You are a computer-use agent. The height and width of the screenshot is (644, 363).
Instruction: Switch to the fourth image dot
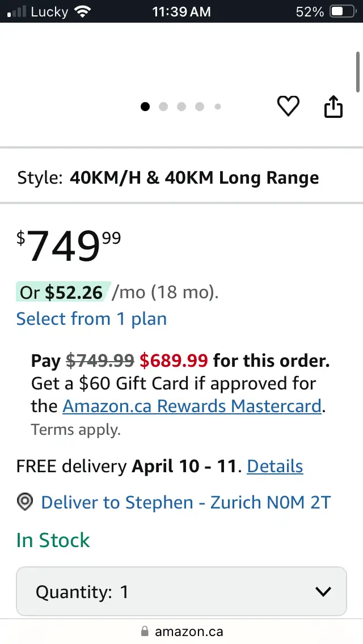[x=200, y=107]
